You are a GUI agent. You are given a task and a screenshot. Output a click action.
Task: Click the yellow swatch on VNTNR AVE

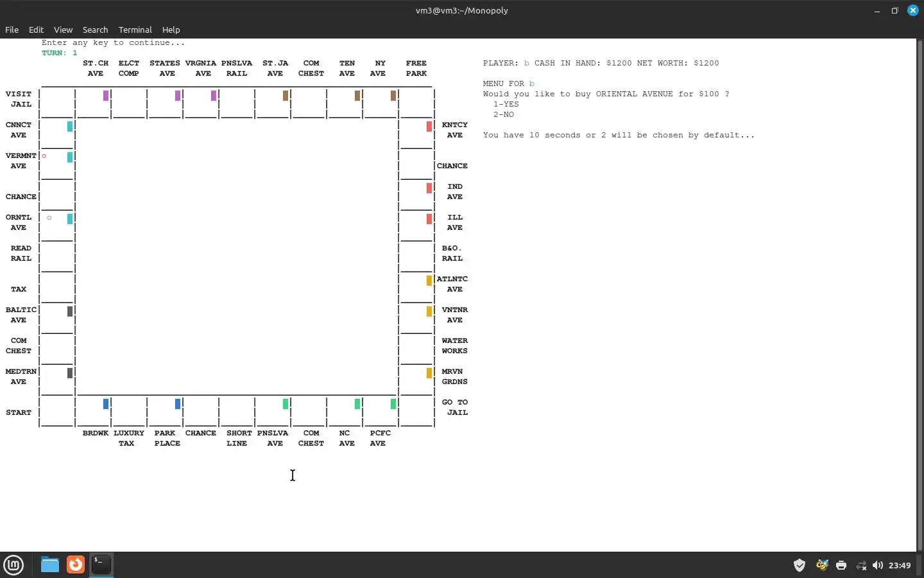pos(429,311)
